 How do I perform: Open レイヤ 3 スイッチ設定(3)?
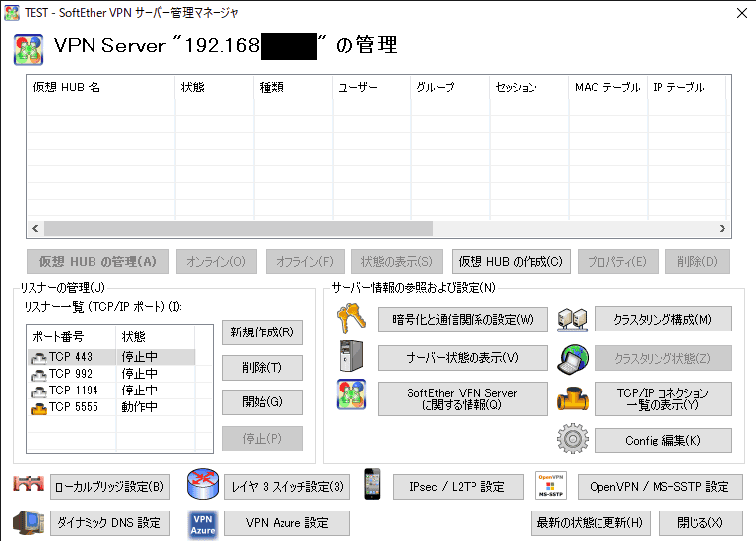click(287, 487)
